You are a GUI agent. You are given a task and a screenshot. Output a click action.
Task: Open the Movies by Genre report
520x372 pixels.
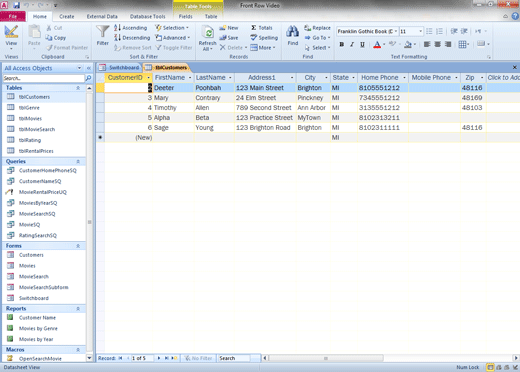click(x=38, y=329)
